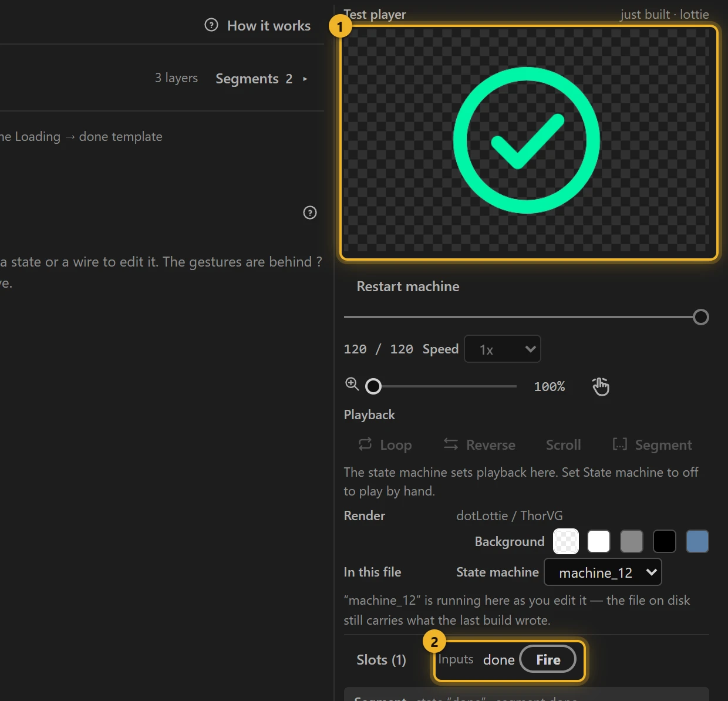This screenshot has height=701, width=728.
Task: Click the "dotLottie / ThorVG" render value
Action: [510, 515]
